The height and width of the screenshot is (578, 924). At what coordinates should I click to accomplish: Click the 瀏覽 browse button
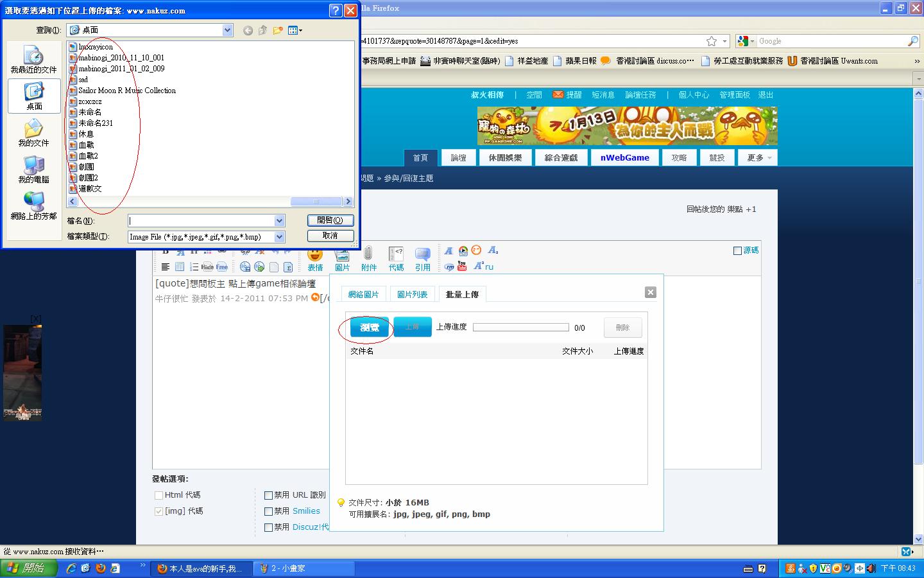click(370, 328)
